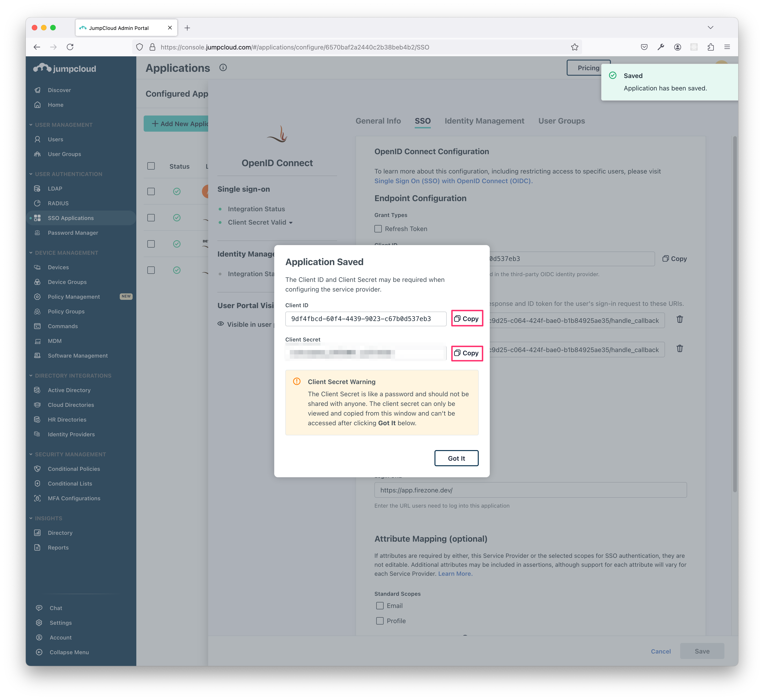The height and width of the screenshot is (700, 764).
Task: Copy the Client ID in the dialog
Action: [x=467, y=318]
